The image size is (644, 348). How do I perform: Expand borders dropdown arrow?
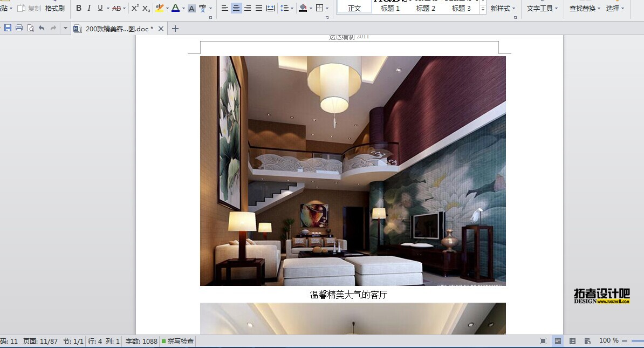pos(327,8)
